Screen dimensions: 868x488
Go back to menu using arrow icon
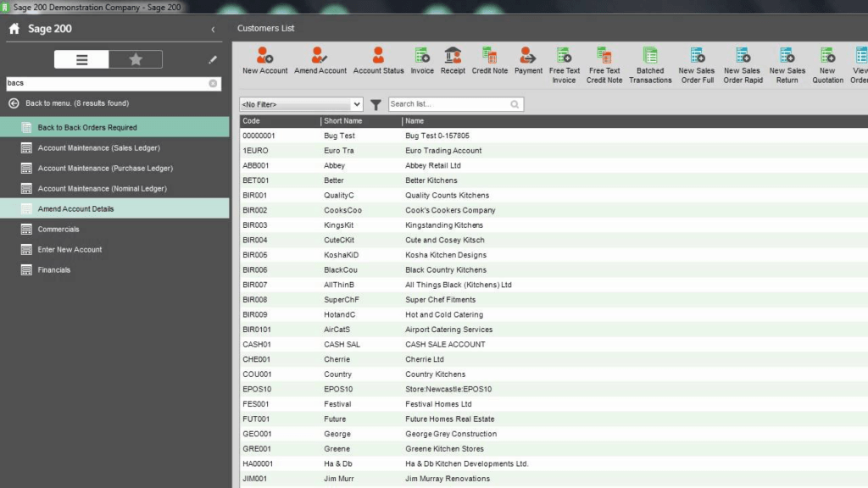[x=14, y=103]
